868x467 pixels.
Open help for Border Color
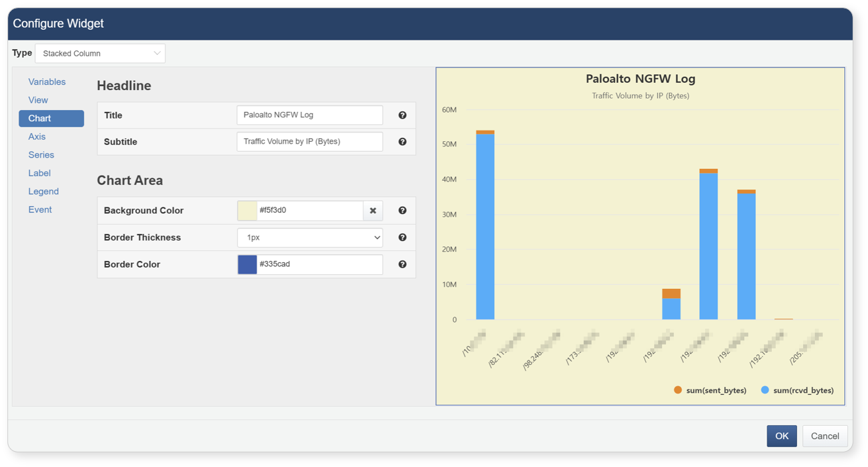click(402, 264)
